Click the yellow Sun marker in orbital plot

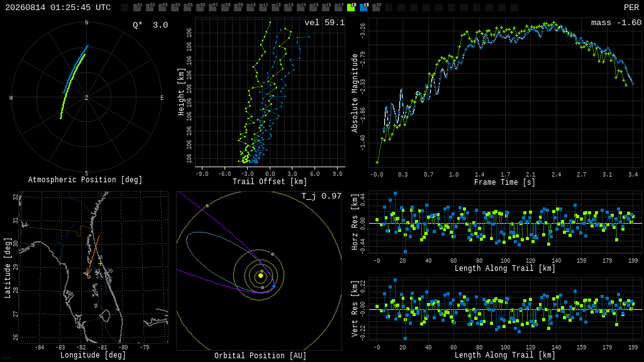tap(260, 276)
